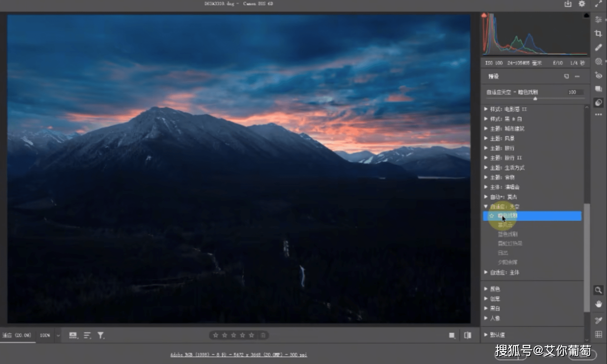Select the Healing brush tool
This screenshot has height=364, width=607.
coord(598,47)
